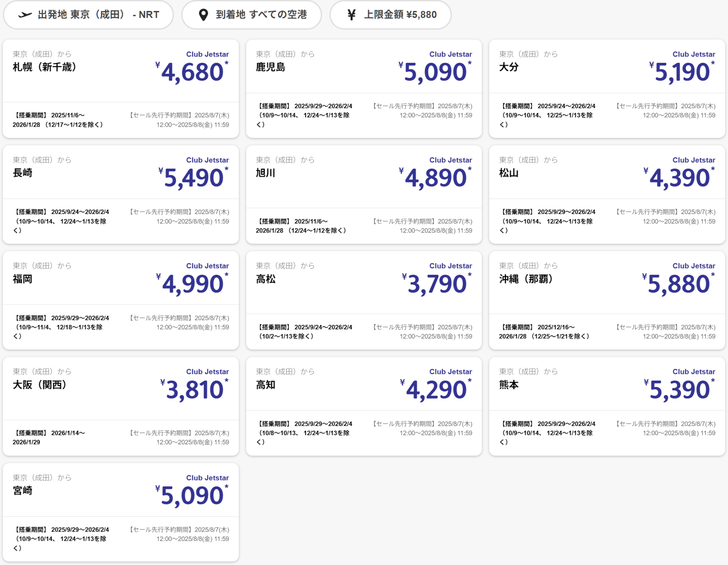Choose the 福岡 destination name
The height and width of the screenshot is (565, 728).
(22, 279)
